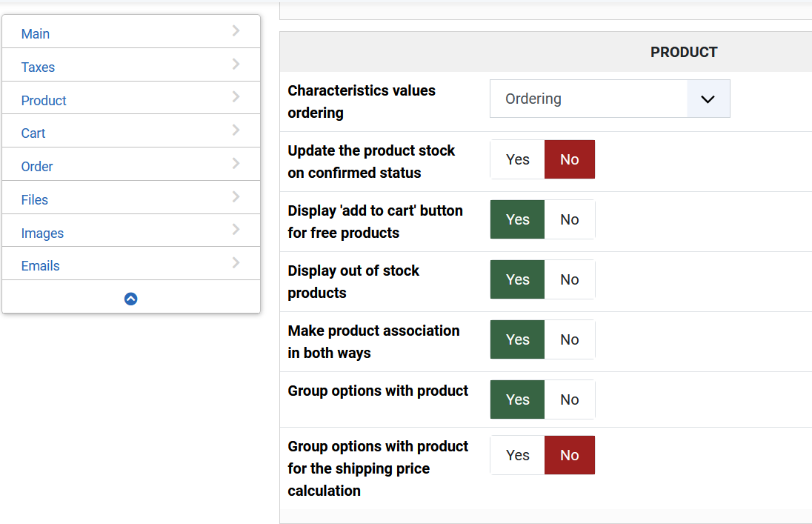Enable grouping options for shipping price calculation
This screenshot has width=812, height=524.
517,455
